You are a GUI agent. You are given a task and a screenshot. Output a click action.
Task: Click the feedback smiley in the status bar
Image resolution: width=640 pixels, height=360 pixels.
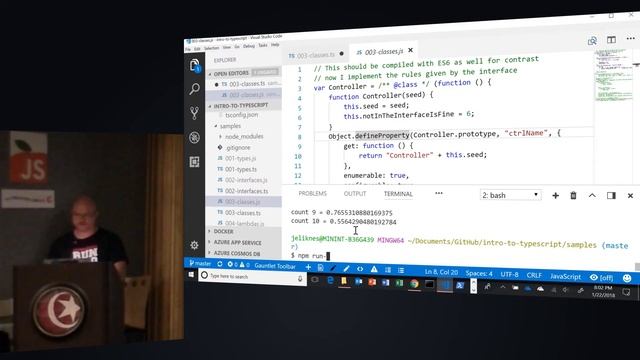coord(627,278)
